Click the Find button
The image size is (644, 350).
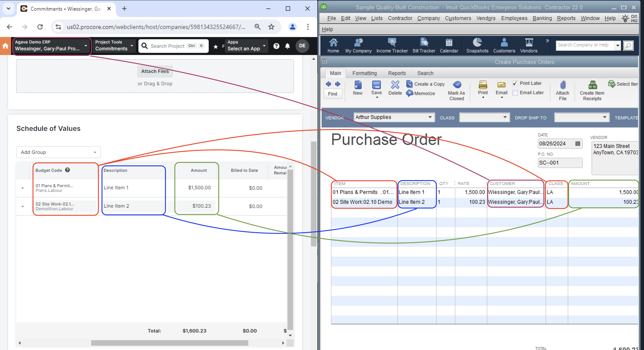[x=332, y=94]
